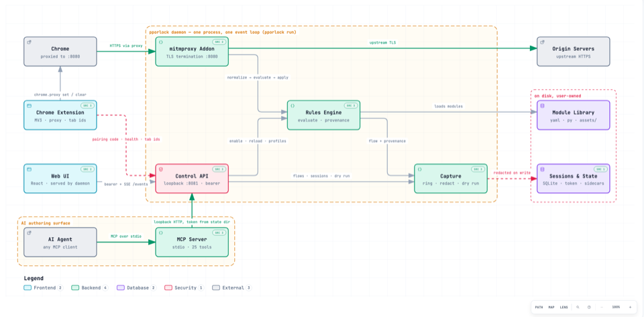Click the clock icon in bottom toolbar

[589, 307]
